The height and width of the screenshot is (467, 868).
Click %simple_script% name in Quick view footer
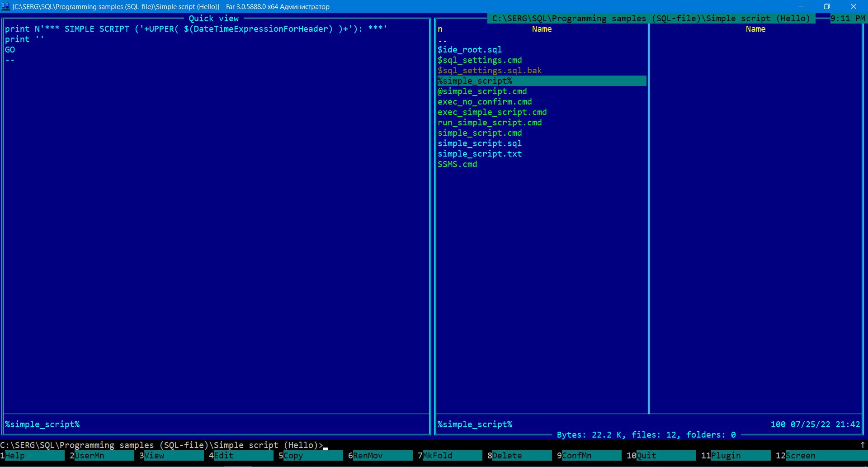pos(42,424)
